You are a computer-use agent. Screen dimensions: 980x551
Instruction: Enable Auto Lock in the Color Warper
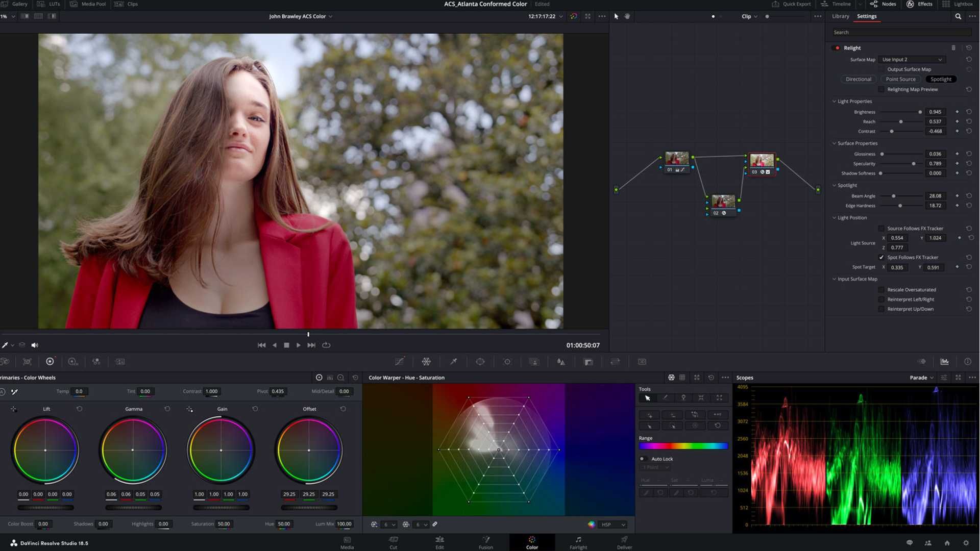644,459
